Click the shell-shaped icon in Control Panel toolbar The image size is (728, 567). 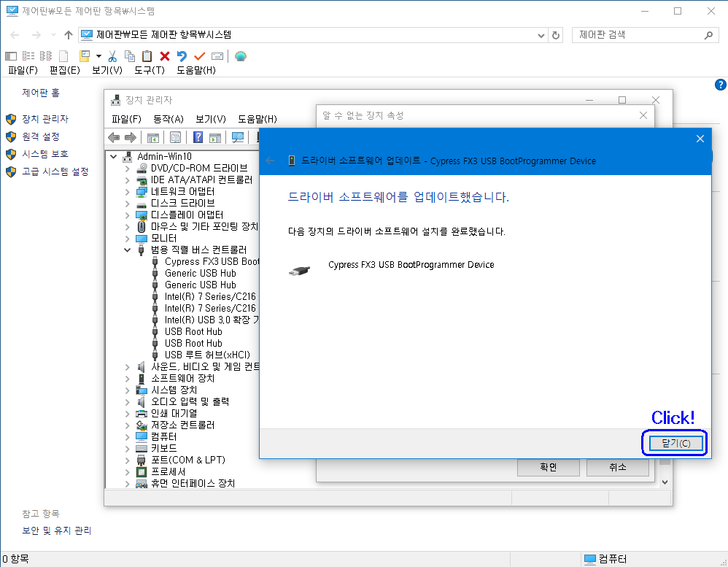241,56
